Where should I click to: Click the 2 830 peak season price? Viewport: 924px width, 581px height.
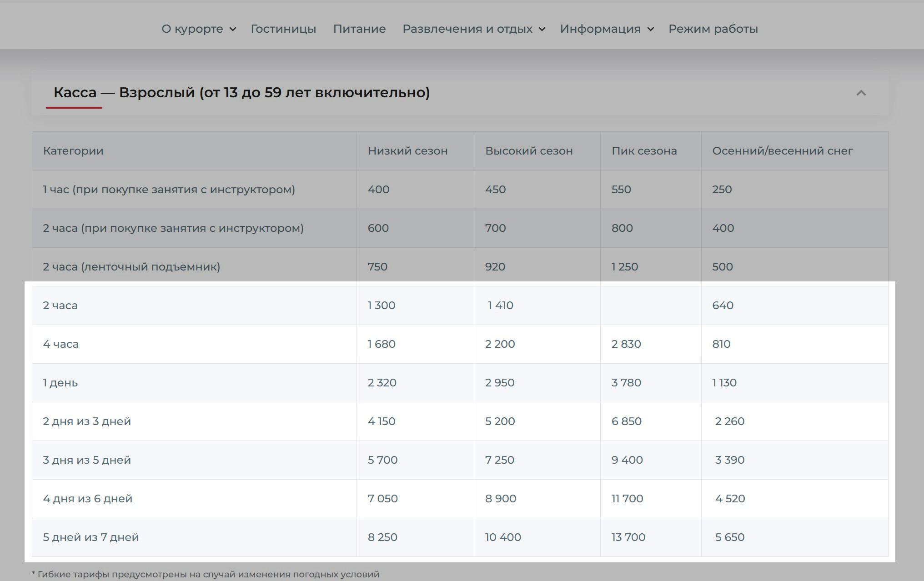click(626, 344)
